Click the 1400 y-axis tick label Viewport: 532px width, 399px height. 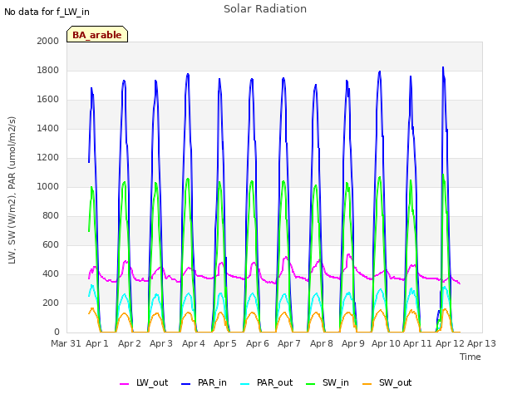point(48,128)
